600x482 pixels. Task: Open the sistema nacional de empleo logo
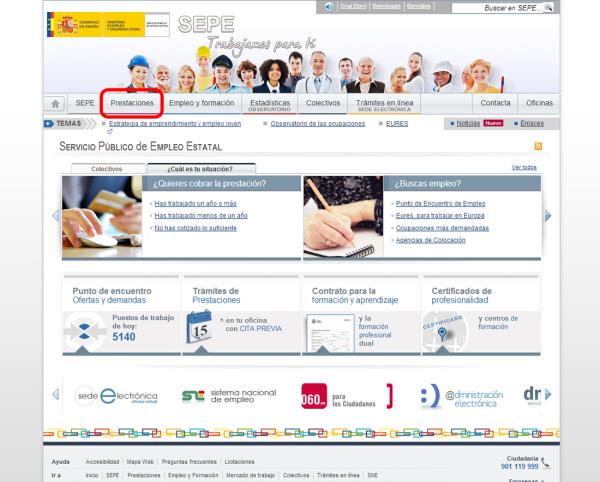tap(229, 395)
